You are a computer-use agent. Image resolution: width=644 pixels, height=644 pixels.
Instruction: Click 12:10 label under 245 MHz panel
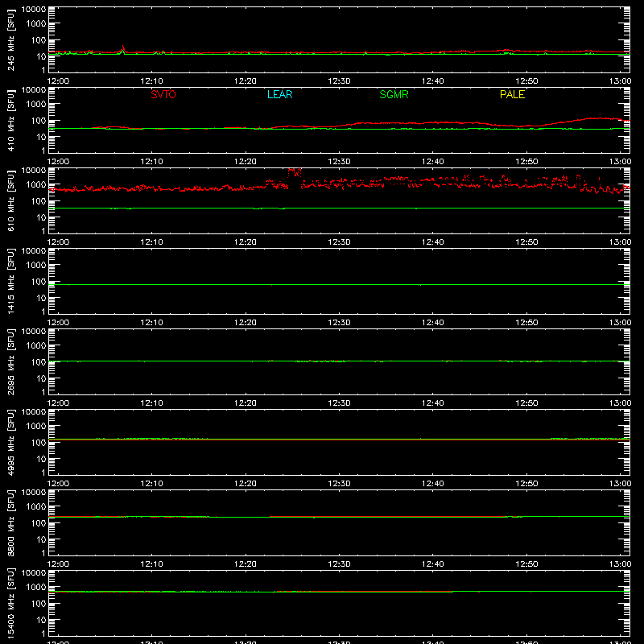pos(151,81)
